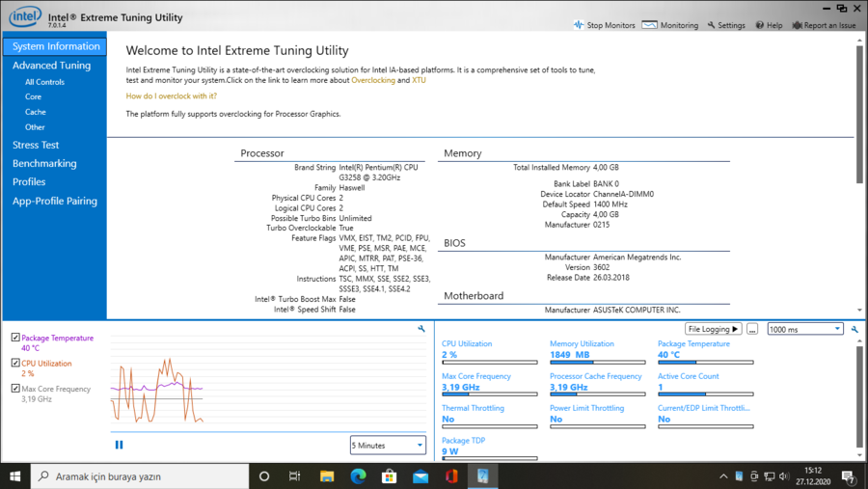Click the ellipsis button beside File Logging
This screenshot has height=489, width=868.
[751, 329]
